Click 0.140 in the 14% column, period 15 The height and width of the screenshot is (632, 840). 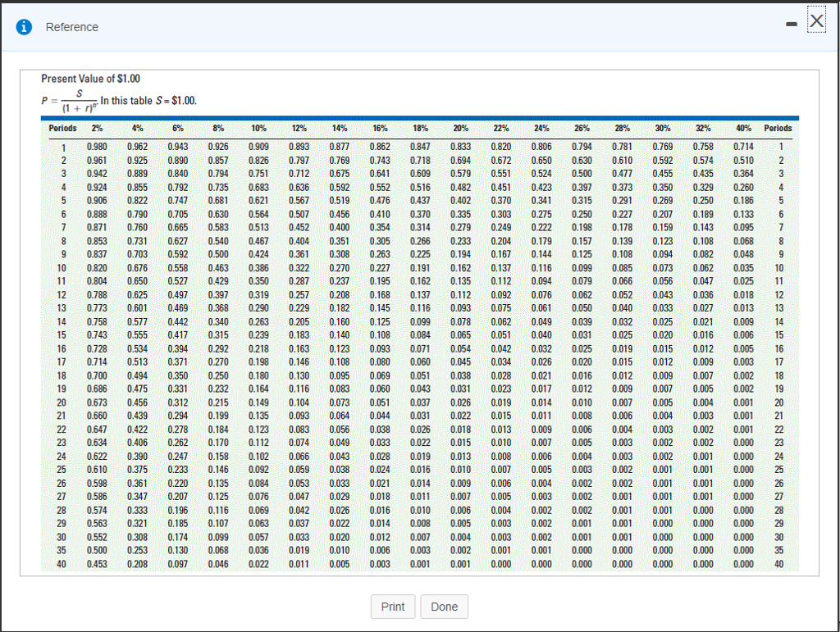coord(340,335)
